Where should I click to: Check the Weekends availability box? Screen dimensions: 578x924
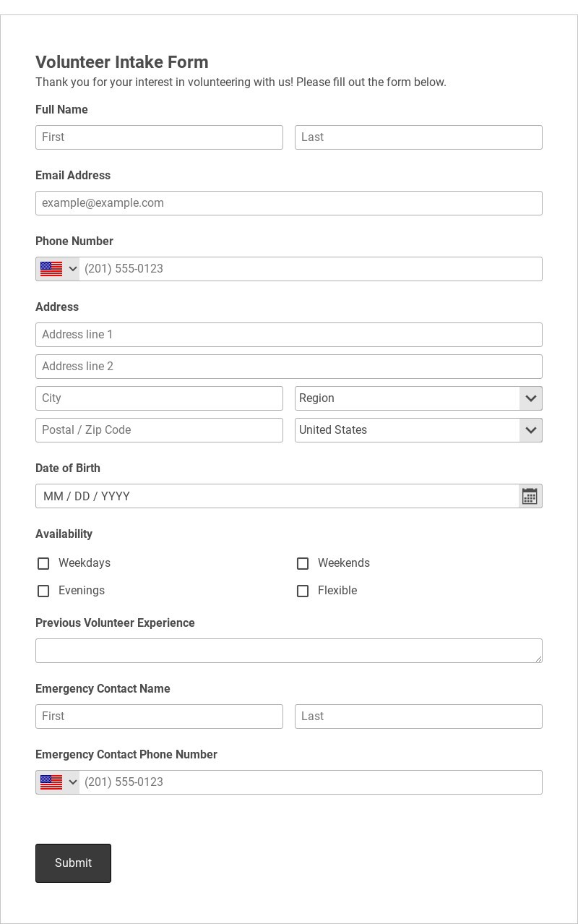[x=303, y=563]
